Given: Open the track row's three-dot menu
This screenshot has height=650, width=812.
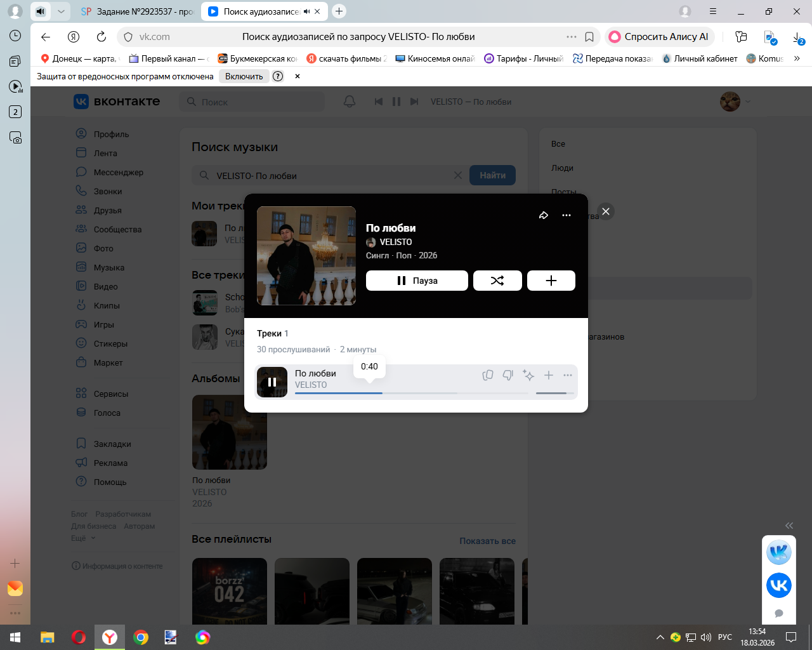Looking at the screenshot, I should click(568, 375).
